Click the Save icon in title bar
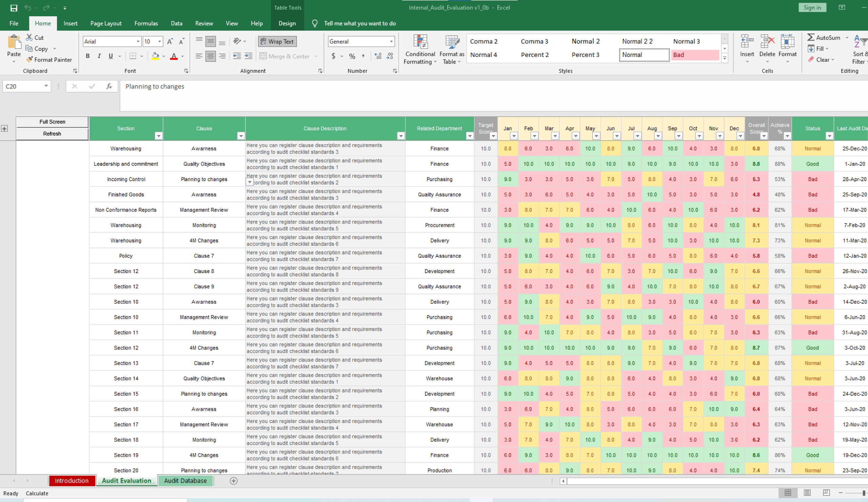Viewport: 868px width, 502px height. tap(14, 7)
